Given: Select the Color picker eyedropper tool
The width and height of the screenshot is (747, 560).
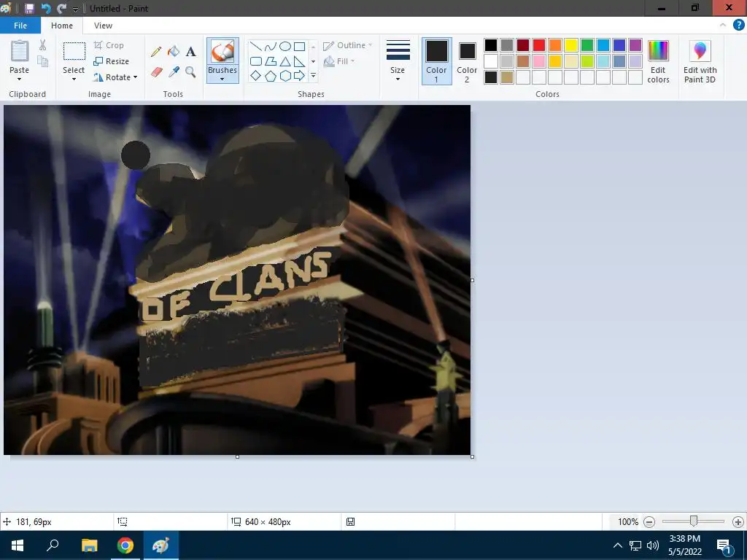Looking at the screenshot, I should [174, 72].
